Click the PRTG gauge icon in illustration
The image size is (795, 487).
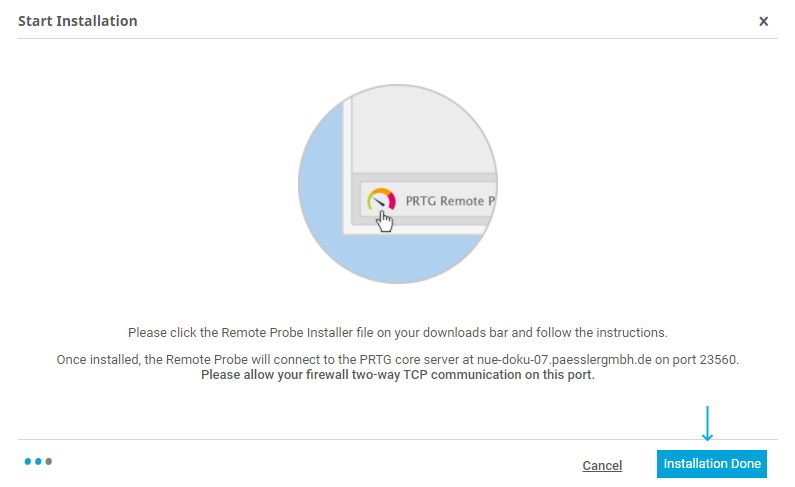click(x=381, y=200)
